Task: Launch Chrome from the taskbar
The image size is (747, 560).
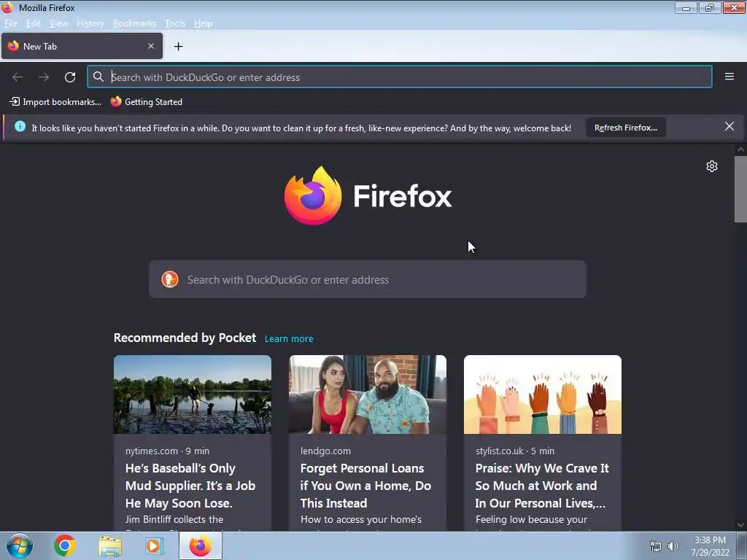Action: coord(65,545)
